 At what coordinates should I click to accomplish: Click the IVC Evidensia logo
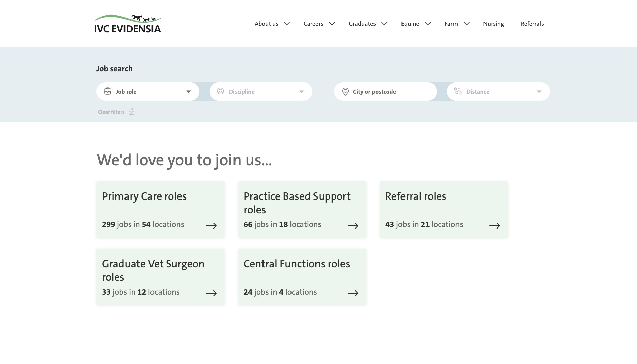tap(128, 24)
